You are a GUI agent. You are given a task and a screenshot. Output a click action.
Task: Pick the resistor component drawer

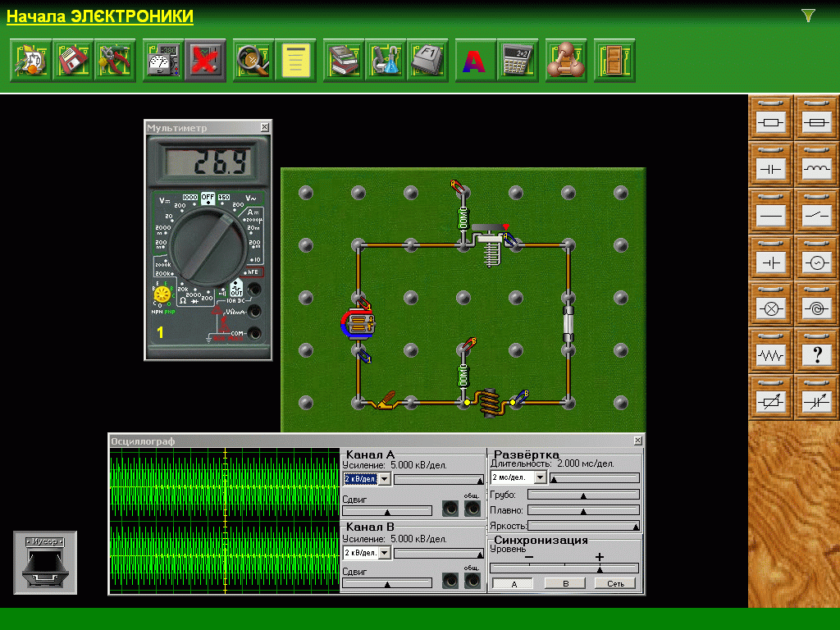771,123
